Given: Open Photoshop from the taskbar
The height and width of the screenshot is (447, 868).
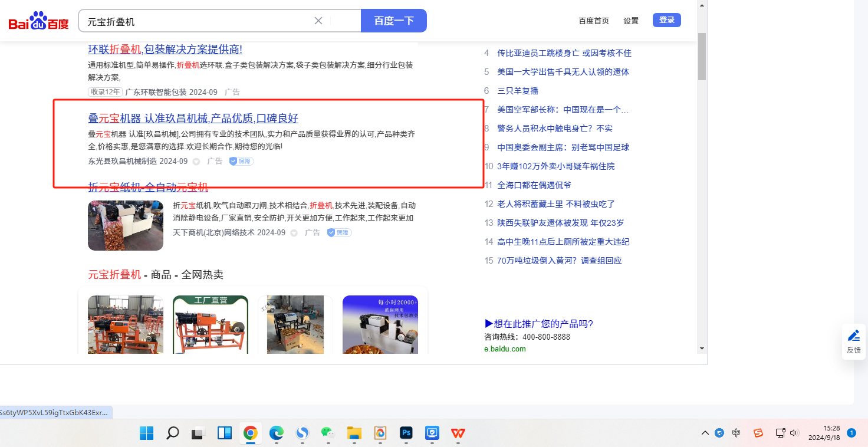Looking at the screenshot, I should 406,433.
